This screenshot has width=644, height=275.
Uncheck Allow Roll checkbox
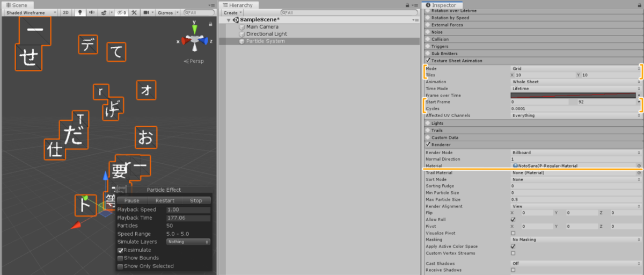click(513, 220)
